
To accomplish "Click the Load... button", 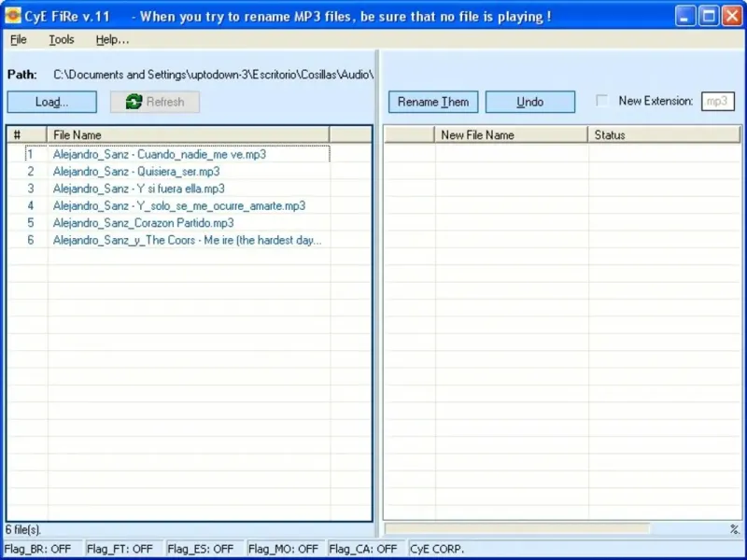I will pyautogui.click(x=52, y=102).
